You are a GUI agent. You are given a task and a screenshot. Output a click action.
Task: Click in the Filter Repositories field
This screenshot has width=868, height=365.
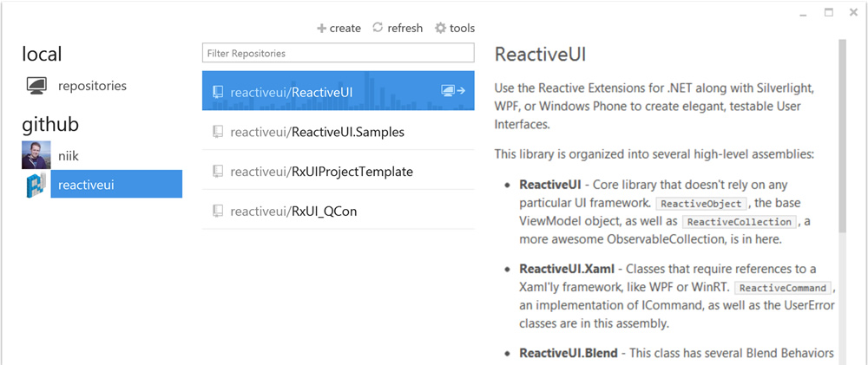click(x=339, y=53)
